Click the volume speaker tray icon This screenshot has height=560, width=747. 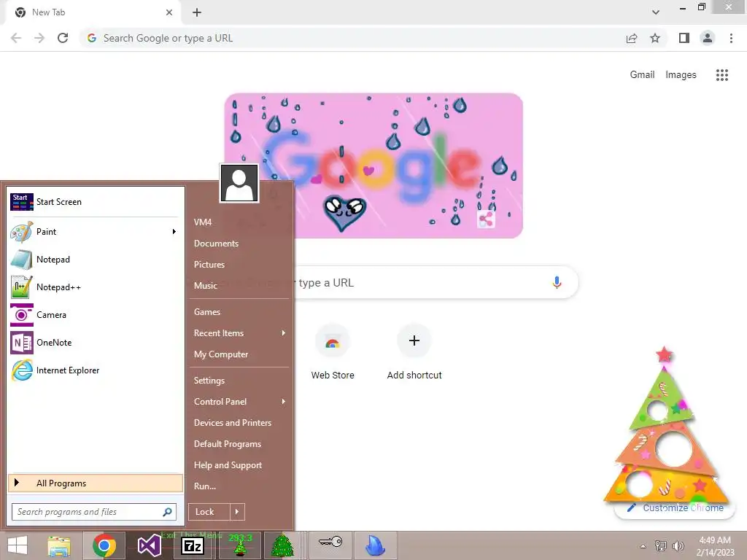[x=678, y=545]
